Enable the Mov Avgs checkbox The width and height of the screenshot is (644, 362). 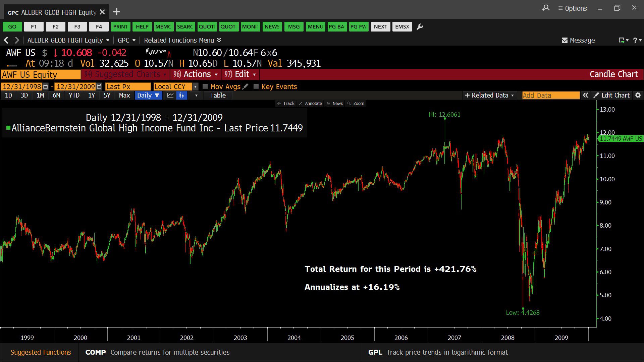pos(205,87)
